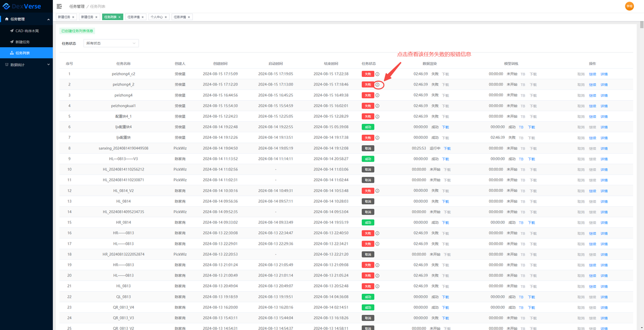This screenshot has height=330, width=644.
Task: Click the error info icon for peizhong4_2
Action: (377, 85)
